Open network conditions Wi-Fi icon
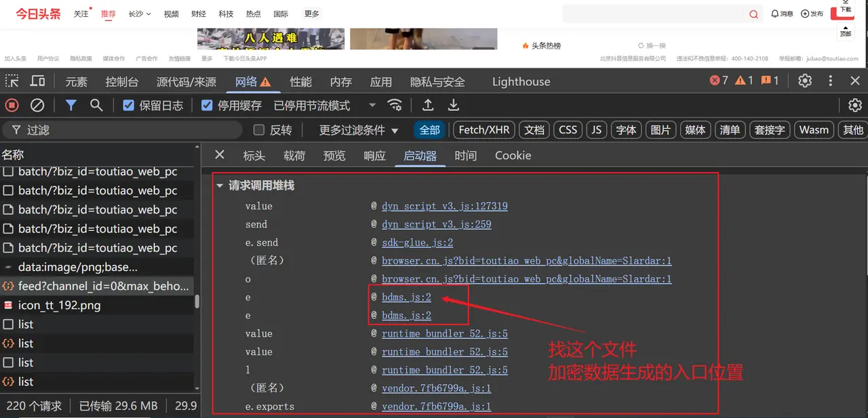 [395, 105]
